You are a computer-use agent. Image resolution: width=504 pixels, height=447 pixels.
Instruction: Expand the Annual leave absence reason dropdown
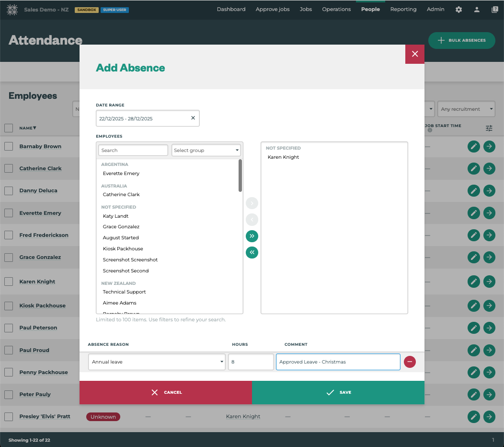pos(157,362)
